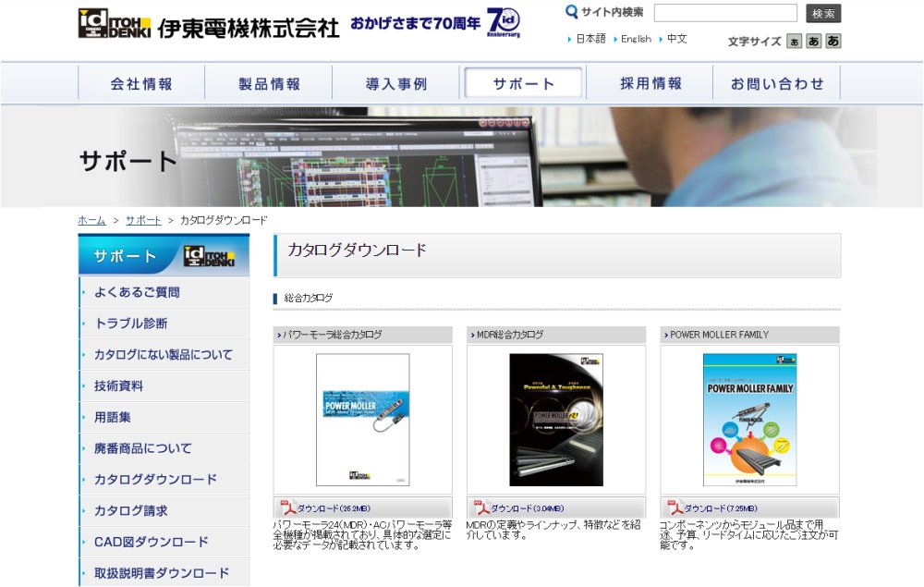Go to よくあるご質問 in sidebar
Image resolution: width=924 pixels, height=587 pixels.
pyautogui.click(x=137, y=292)
